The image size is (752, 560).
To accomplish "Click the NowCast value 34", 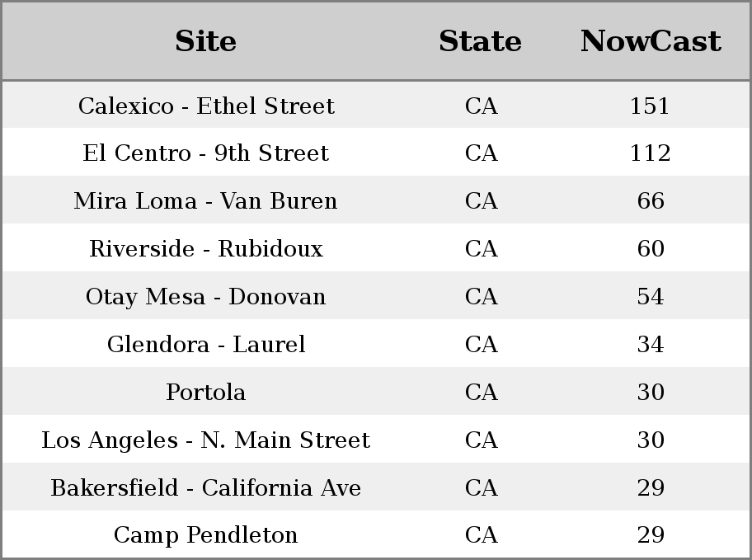I will coord(651,344).
